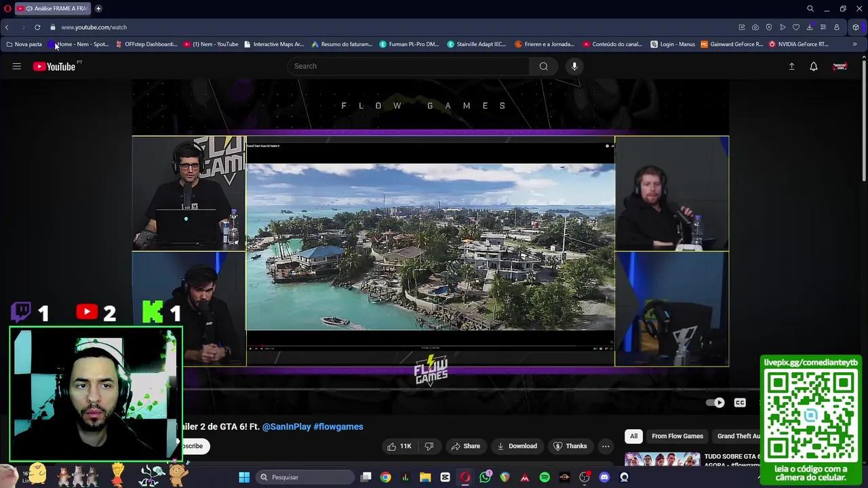Open the YouTube account avatar menu
868x488 pixels.
pos(840,66)
